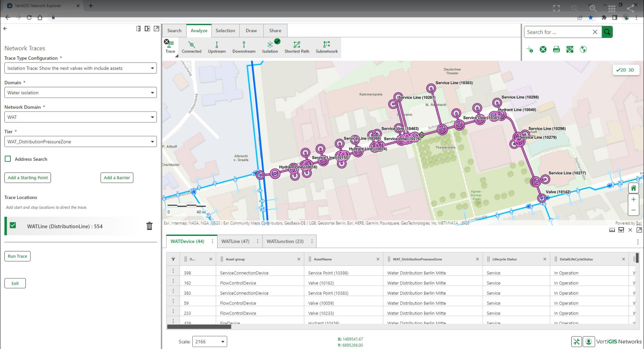
Task: Switch to the Selection tab
Action: coord(225,31)
